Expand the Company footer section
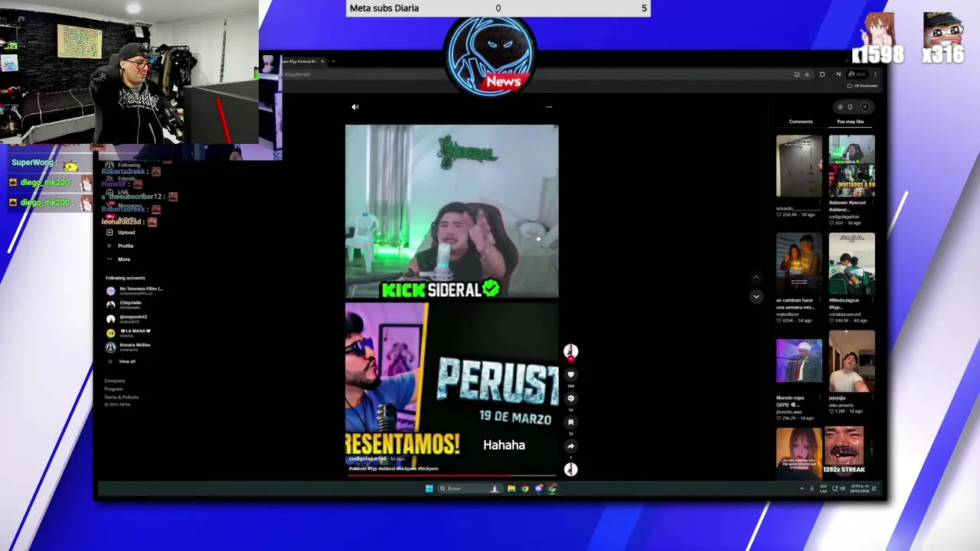The width and height of the screenshot is (980, 551). 115,380
